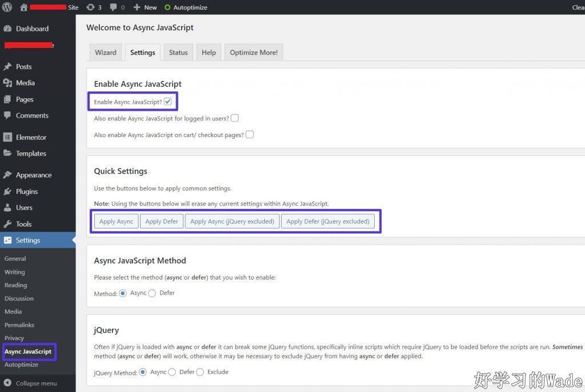Click the Autoptimize status circle icon
585x392 pixels.
(x=167, y=7)
